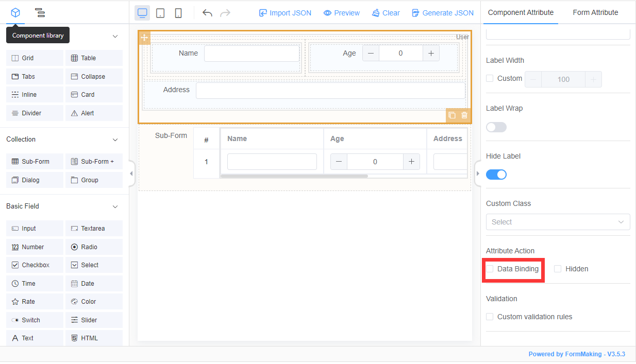Collapse the left component panel

click(x=131, y=174)
